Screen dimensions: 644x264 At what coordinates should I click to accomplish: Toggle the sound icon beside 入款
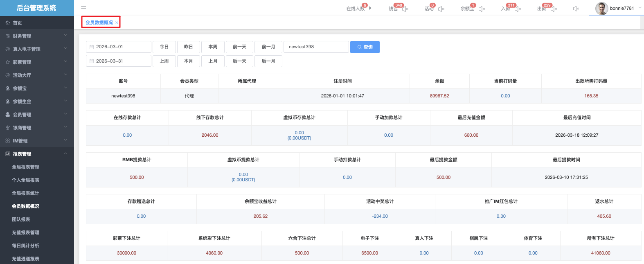click(518, 9)
